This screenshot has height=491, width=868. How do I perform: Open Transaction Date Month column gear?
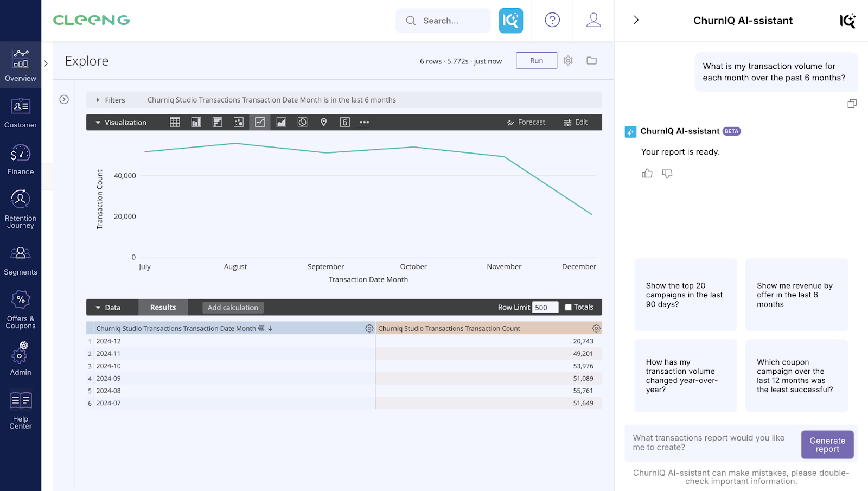pyautogui.click(x=369, y=328)
